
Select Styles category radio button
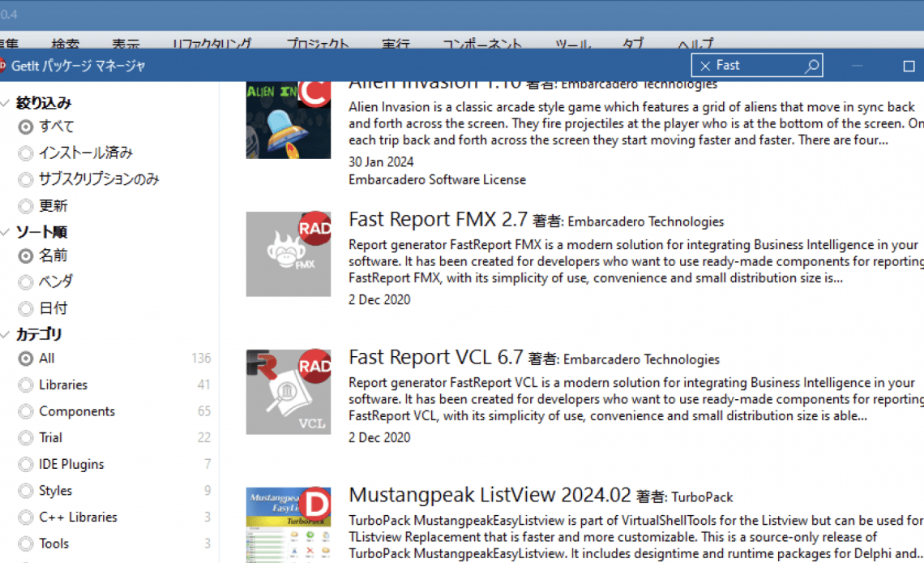[25, 491]
